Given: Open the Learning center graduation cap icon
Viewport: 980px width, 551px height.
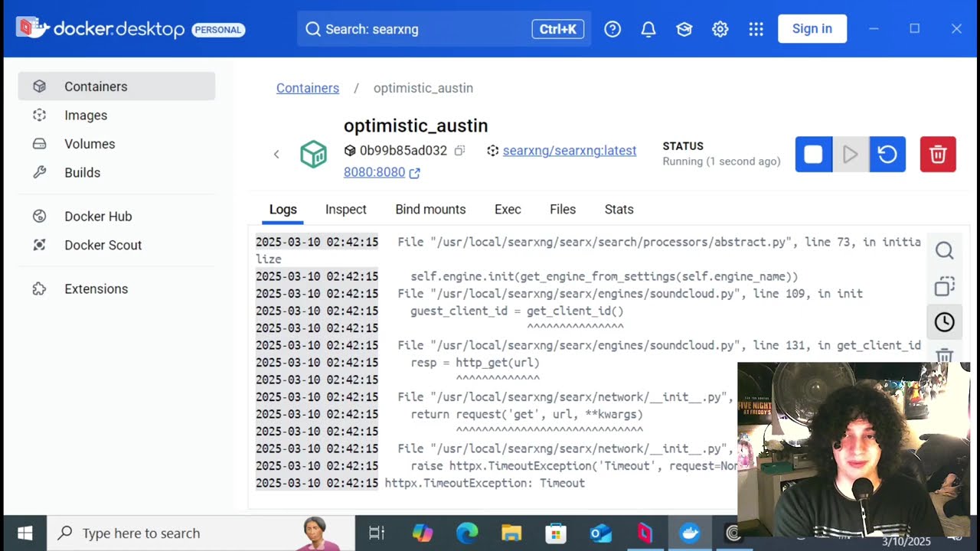Looking at the screenshot, I should coord(684,29).
